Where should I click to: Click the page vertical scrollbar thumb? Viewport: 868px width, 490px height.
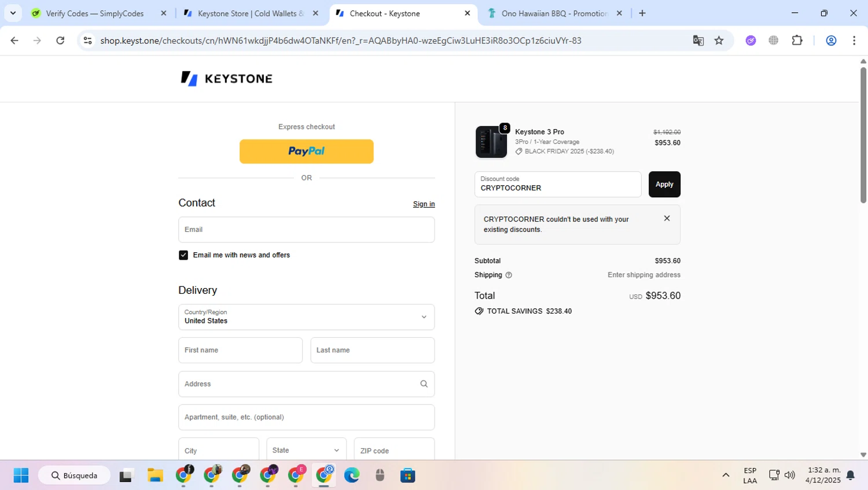863,134
